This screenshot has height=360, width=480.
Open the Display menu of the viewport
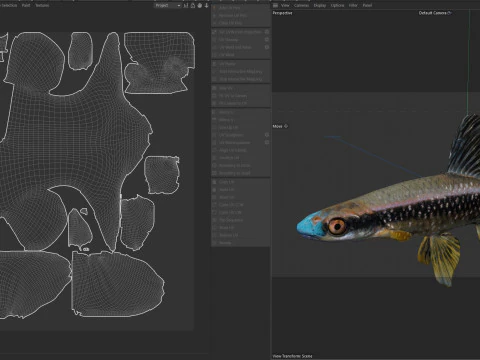[319, 5]
